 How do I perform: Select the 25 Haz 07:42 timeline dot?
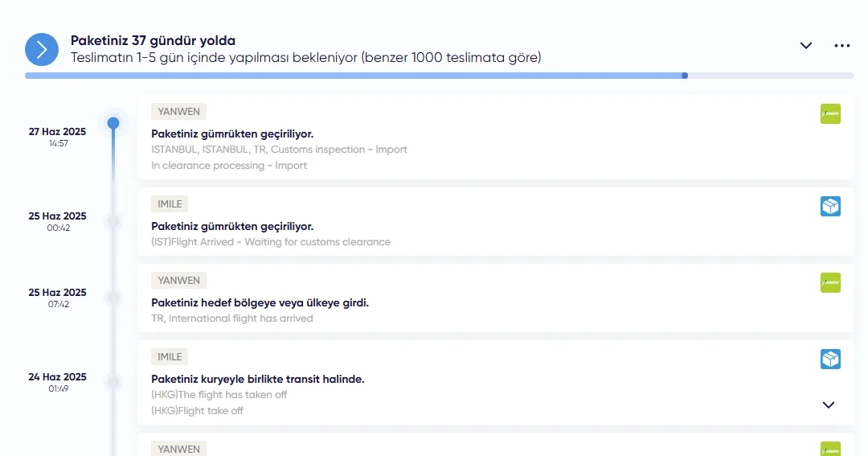click(113, 298)
